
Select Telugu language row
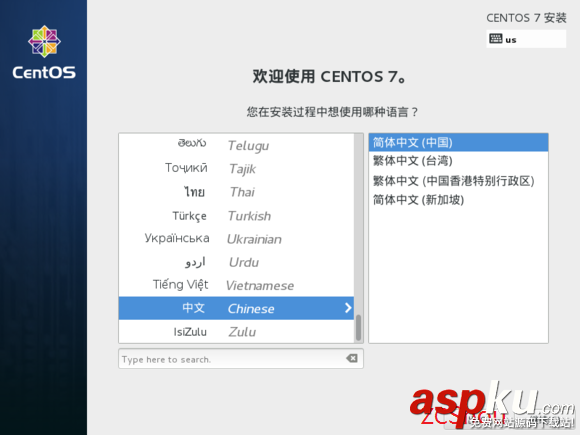236,145
